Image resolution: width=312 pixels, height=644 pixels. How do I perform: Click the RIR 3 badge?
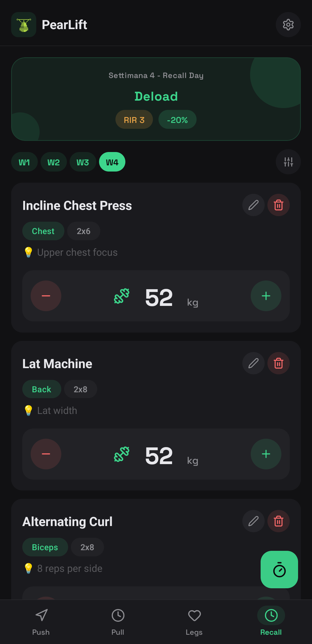click(x=134, y=120)
